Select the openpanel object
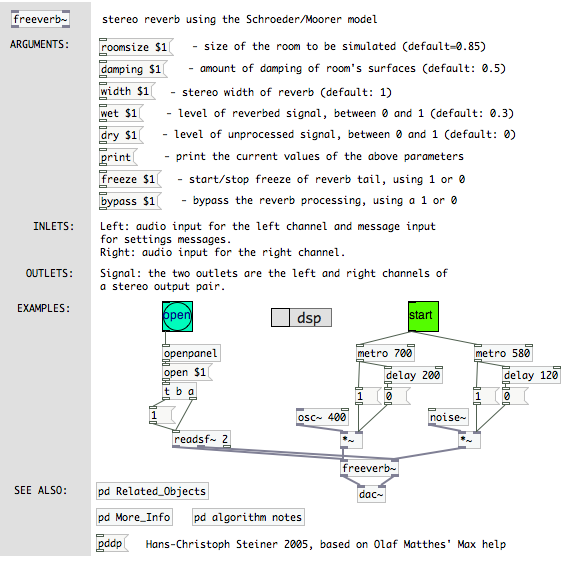This screenshot has width=584, height=563. [x=191, y=353]
